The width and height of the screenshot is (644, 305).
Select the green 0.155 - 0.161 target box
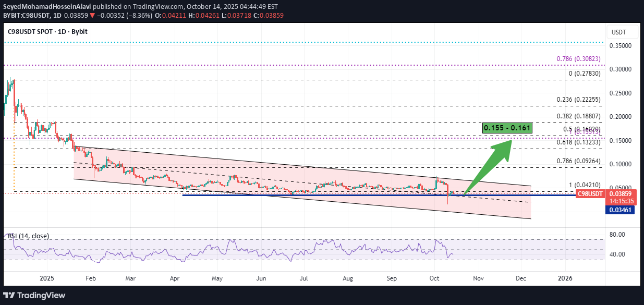[507, 128]
